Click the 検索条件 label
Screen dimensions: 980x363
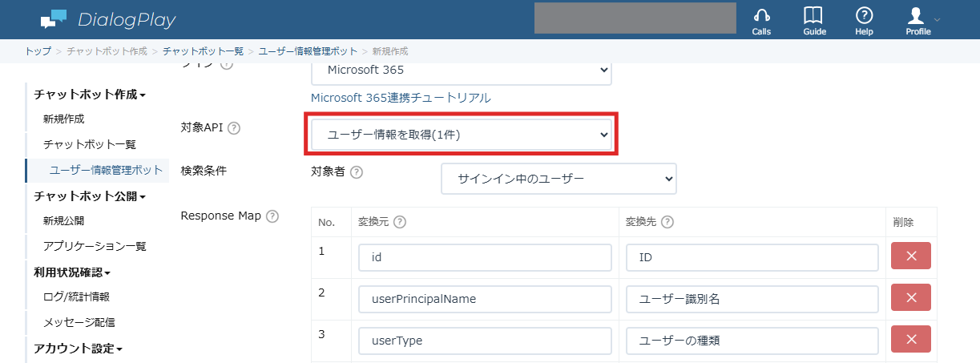[x=204, y=171]
